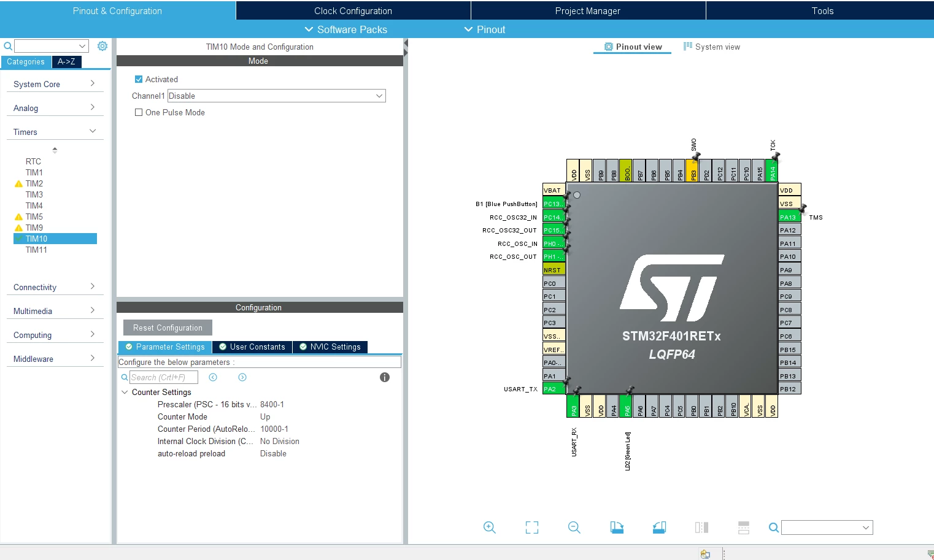Image resolution: width=934 pixels, height=560 pixels.
Task: Expand the Connectivity category
Action: pos(55,287)
